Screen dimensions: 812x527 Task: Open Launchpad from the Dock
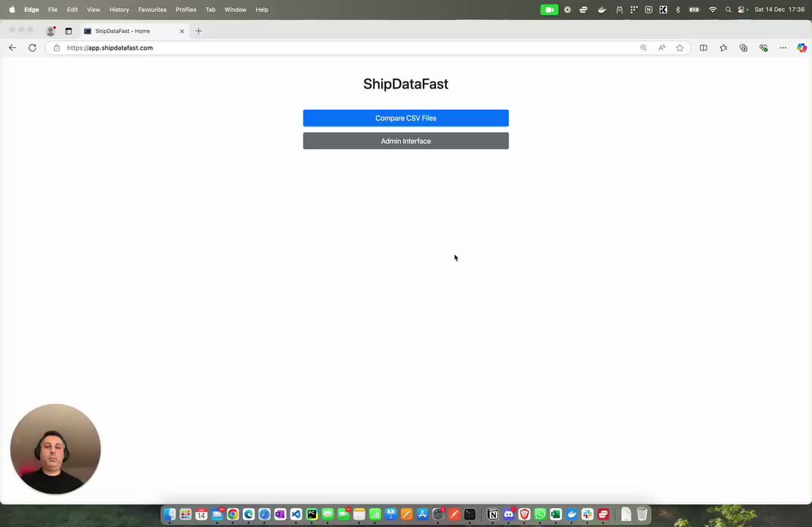coord(185,514)
